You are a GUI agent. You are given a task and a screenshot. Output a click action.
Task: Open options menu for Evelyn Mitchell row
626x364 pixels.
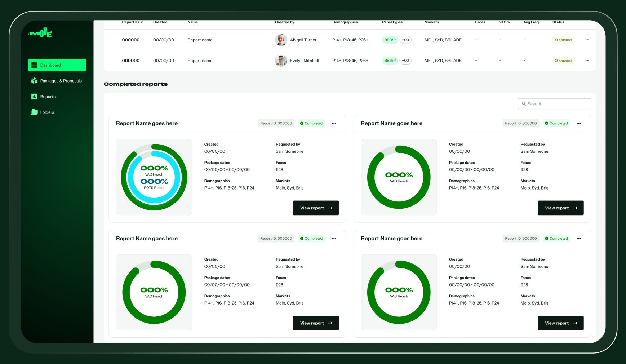click(587, 61)
